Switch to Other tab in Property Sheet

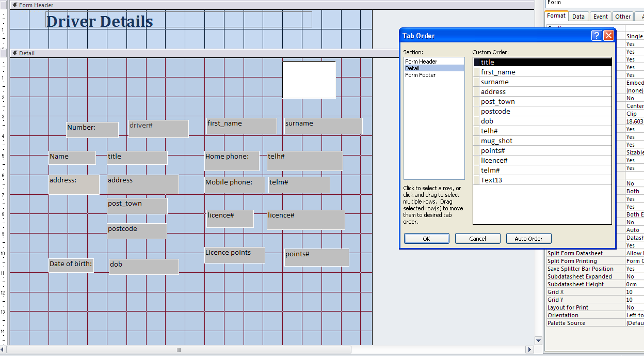pyautogui.click(x=623, y=17)
